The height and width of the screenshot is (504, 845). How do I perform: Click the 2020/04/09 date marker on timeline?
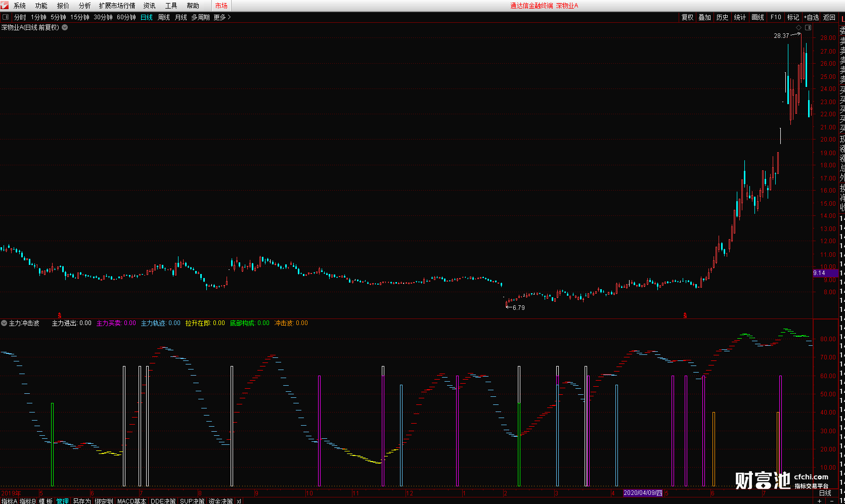643,493
